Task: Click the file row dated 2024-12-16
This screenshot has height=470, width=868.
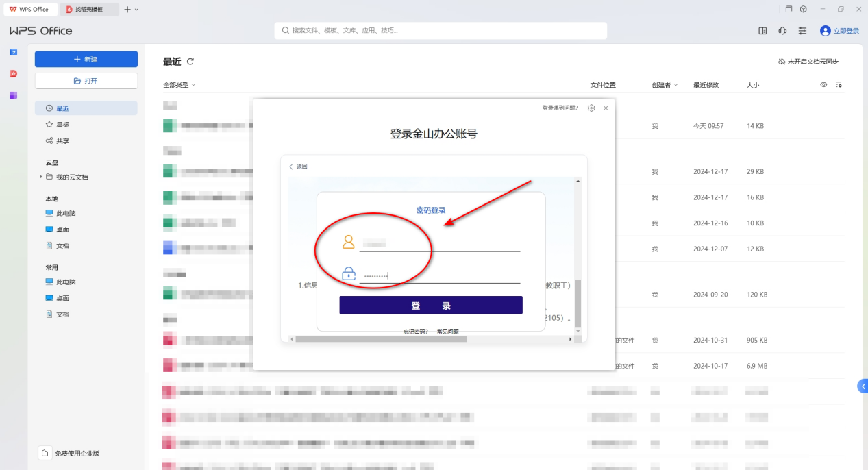Action: pos(504,223)
